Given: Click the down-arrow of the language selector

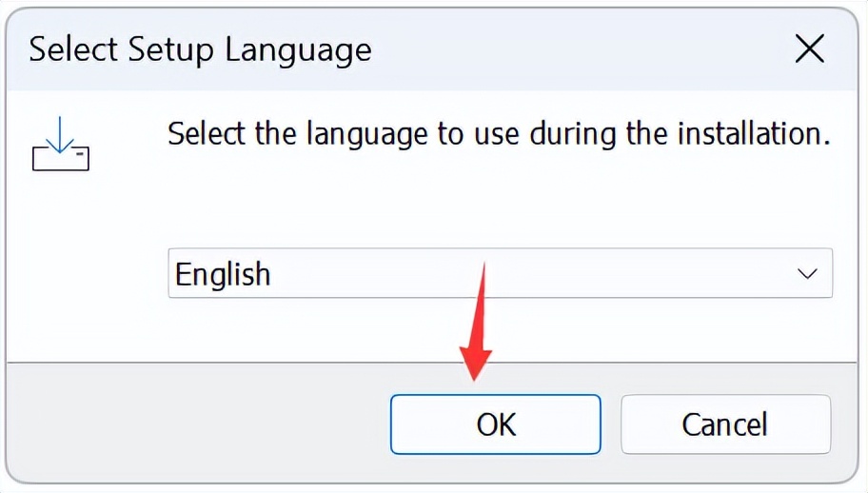Looking at the screenshot, I should pyautogui.click(x=807, y=274).
